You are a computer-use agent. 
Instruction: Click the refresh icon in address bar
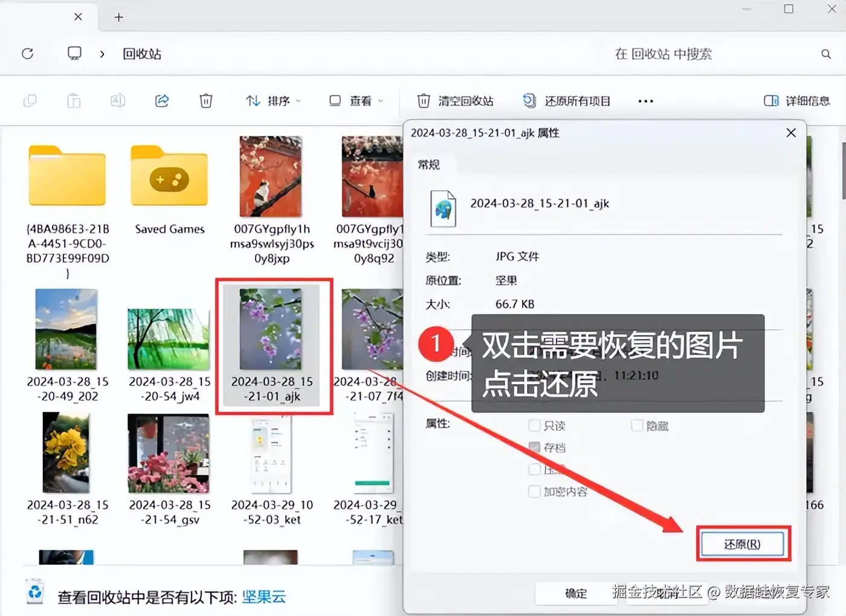click(27, 54)
